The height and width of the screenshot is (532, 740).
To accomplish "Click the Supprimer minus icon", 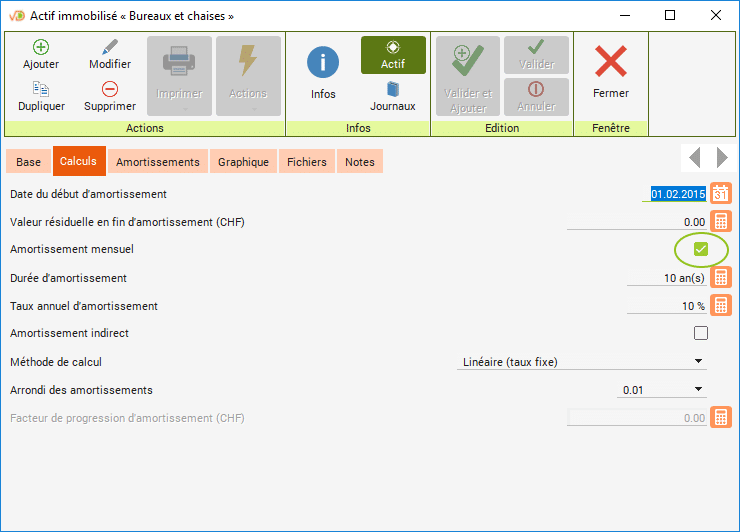I will [110, 90].
